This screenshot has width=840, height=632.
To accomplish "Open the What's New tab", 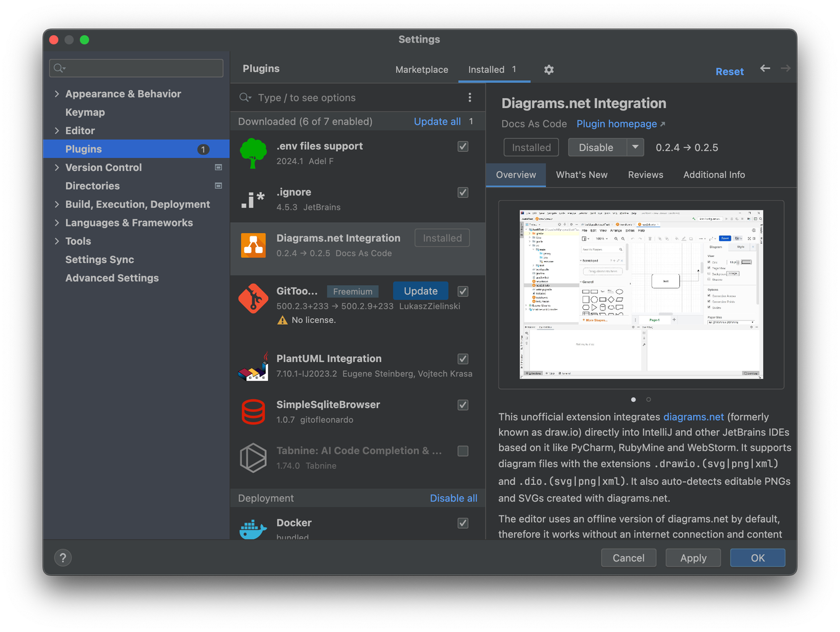I will [x=582, y=175].
